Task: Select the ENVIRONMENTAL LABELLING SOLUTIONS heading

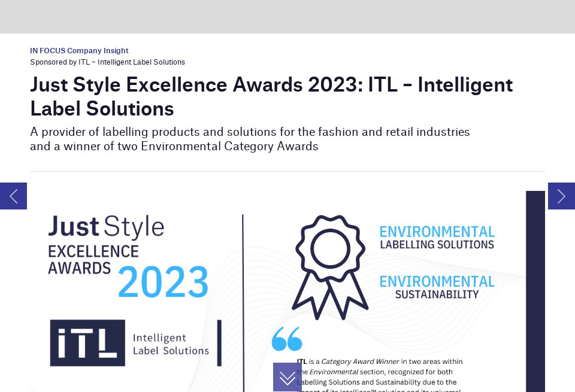Action: pos(437,237)
